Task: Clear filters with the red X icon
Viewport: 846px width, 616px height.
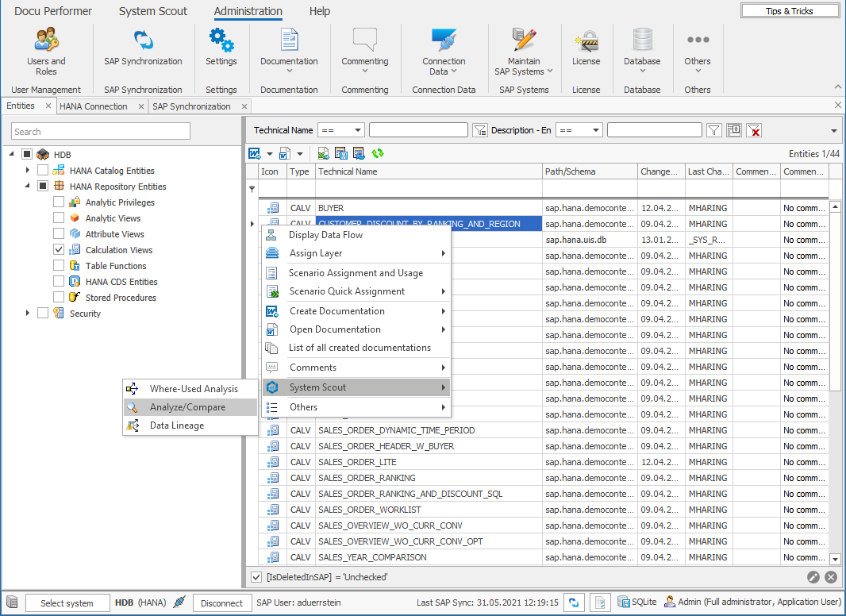Action: pyautogui.click(x=755, y=129)
